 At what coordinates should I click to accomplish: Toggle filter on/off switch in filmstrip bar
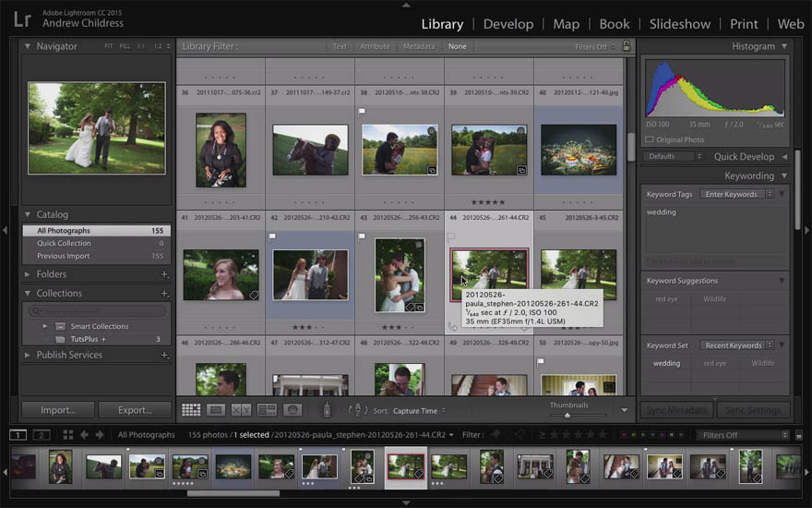point(798,435)
